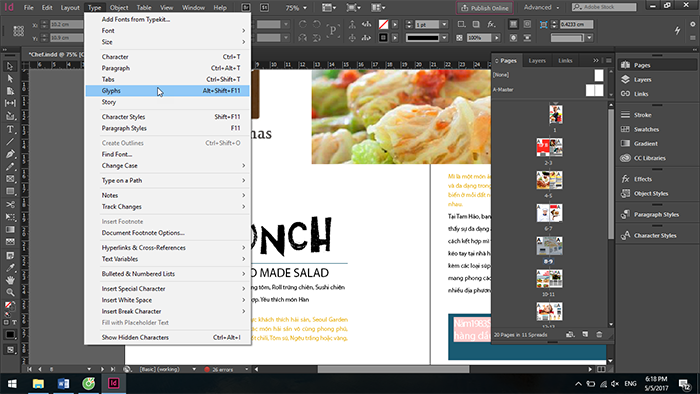700x394 pixels.
Task: Click the fill none color swatch
Action: (383, 25)
